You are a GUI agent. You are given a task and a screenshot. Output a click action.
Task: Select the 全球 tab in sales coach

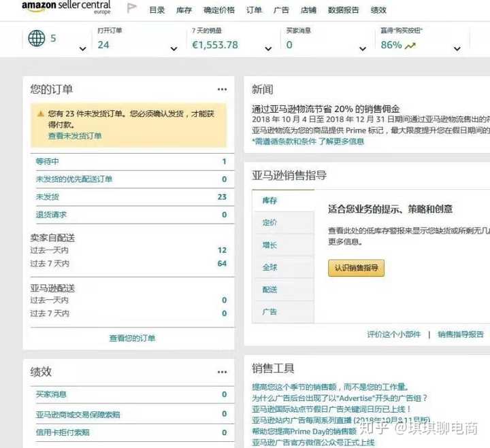[284, 267]
